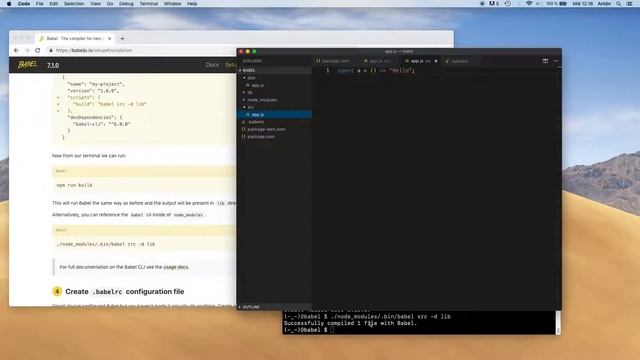This screenshot has height=360, width=640.
Task: Open the Code menu in menu bar
Action: (24, 4)
